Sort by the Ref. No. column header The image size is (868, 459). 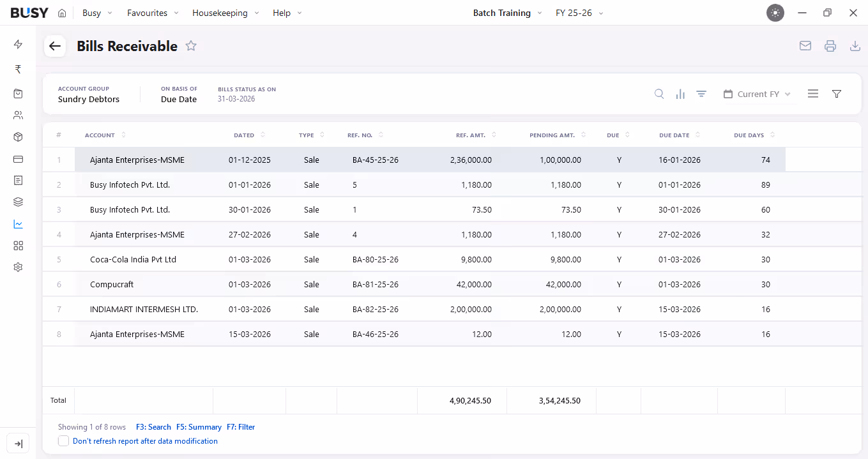[x=365, y=135]
